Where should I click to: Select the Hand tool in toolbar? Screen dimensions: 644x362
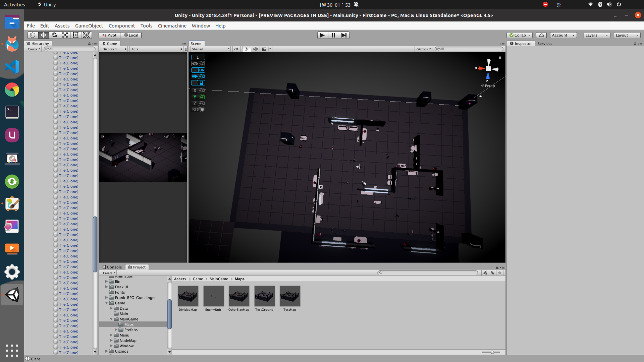click(x=33, y=35)
